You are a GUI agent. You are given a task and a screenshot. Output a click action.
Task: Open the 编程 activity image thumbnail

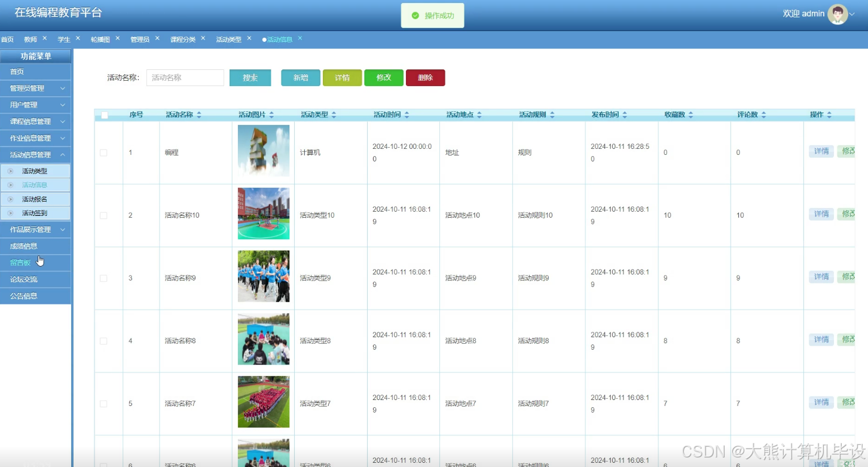[x=264, y=151]
